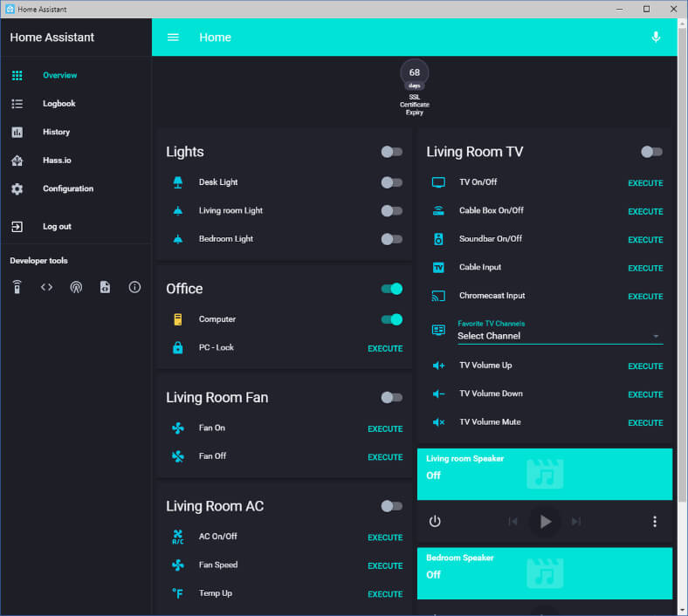This screenshot has height=616, width=688.
Task: Toggle the Living Room TV group switch
Action: [651, 152]
